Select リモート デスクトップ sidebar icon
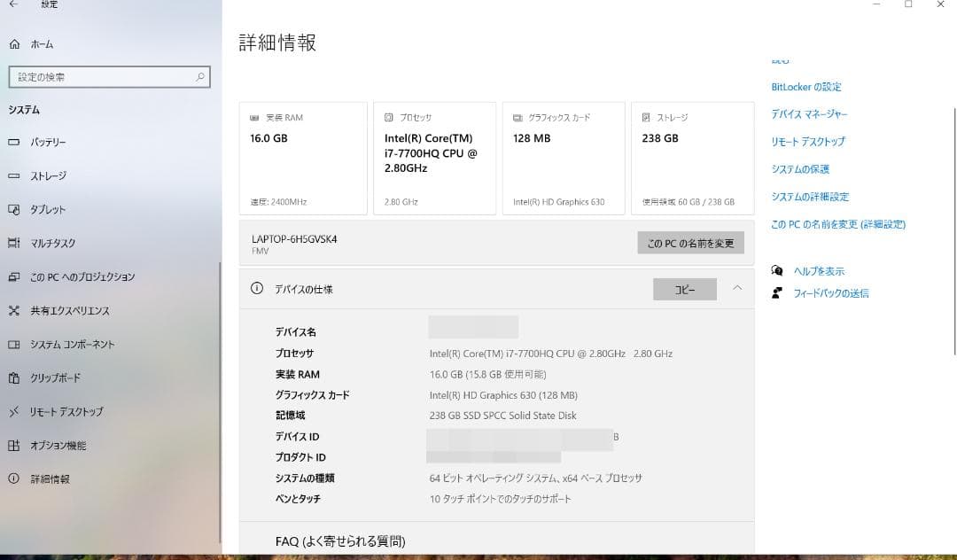957x560 pixels. [14, 412]
